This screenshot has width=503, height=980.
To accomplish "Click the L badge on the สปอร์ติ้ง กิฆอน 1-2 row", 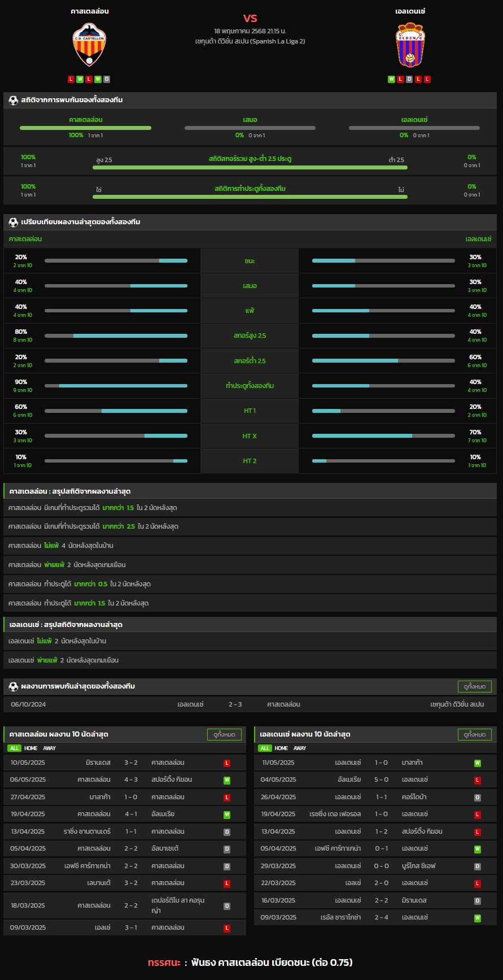I will 478,832.
